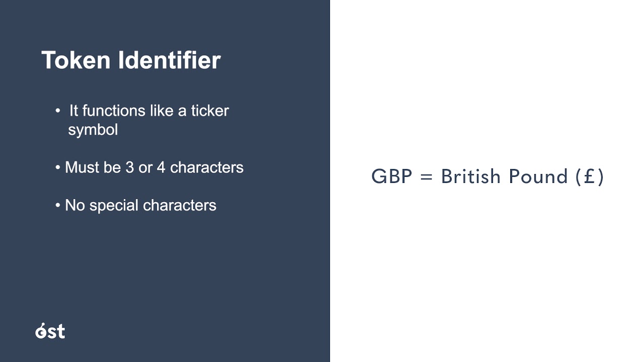Screen dimensions: 644x362
Task: Select the word 'Identifier' in the title
Action: pos(169,60)
